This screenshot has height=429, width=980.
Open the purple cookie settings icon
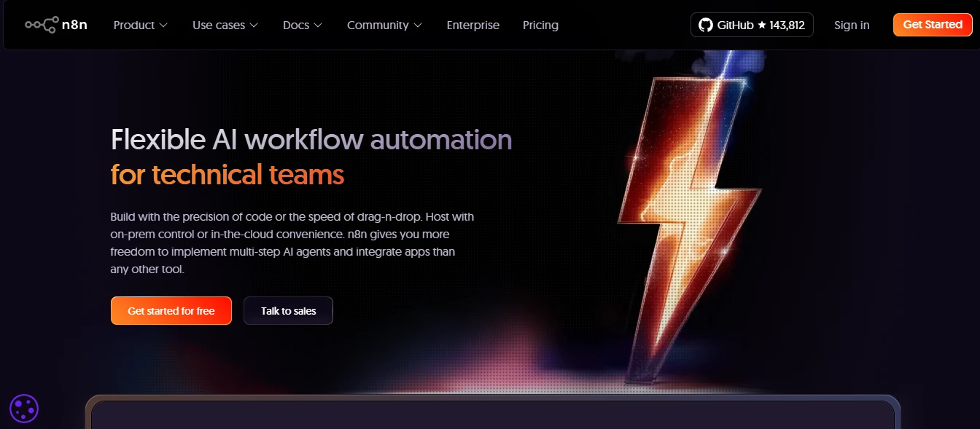[x=24, y=409]
